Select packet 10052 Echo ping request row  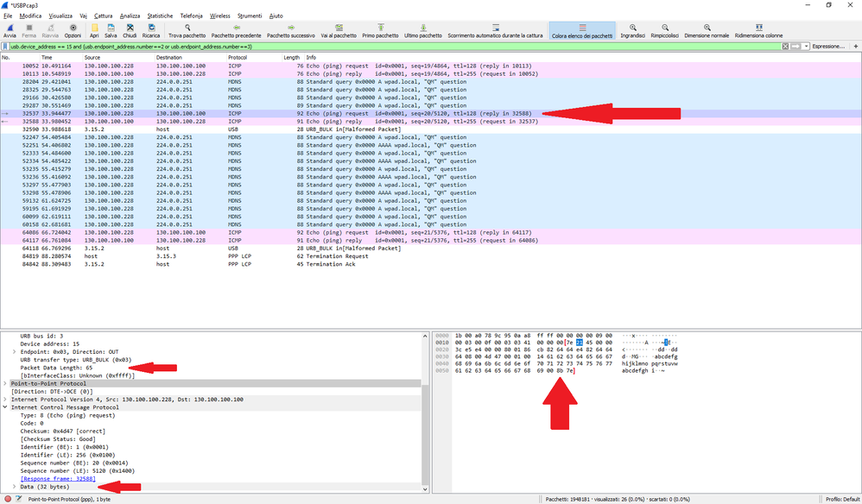pyautogui.click(x=430, y=66)
